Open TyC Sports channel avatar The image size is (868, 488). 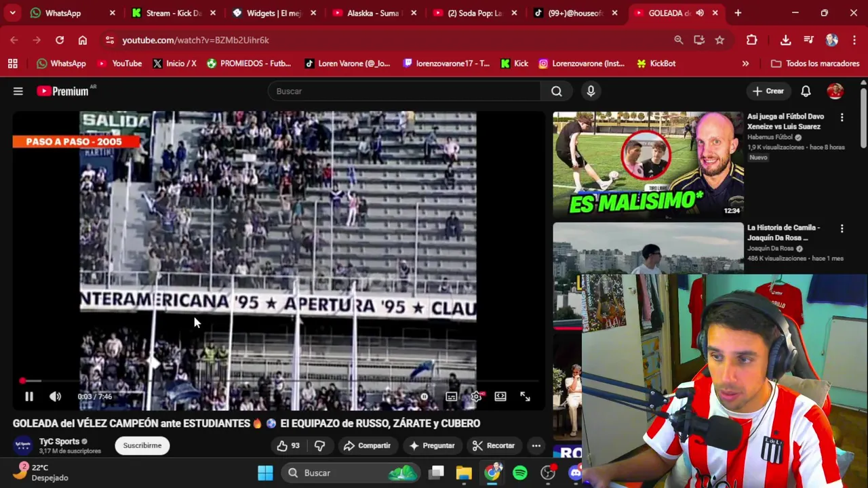tap(23, 445)
